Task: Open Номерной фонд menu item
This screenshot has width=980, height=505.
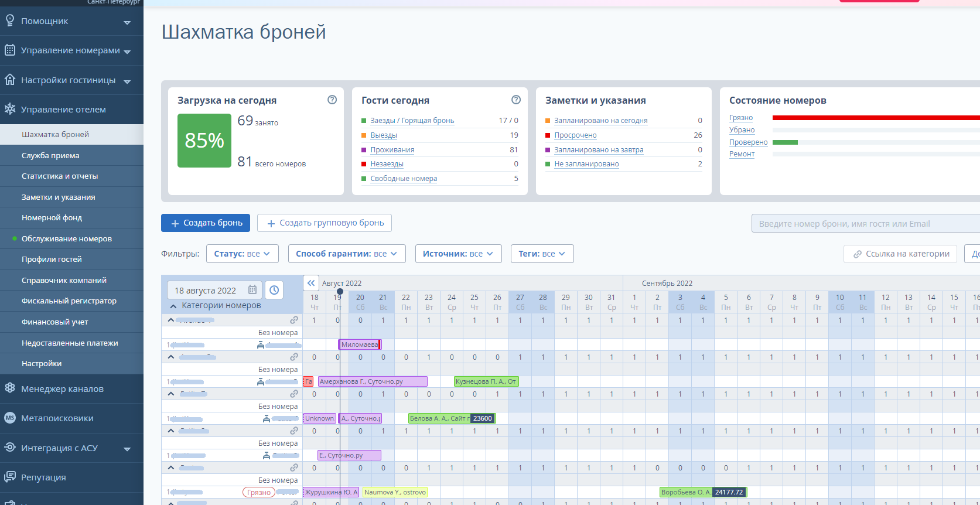Action: pyautogui.click(x=71, y=217)
